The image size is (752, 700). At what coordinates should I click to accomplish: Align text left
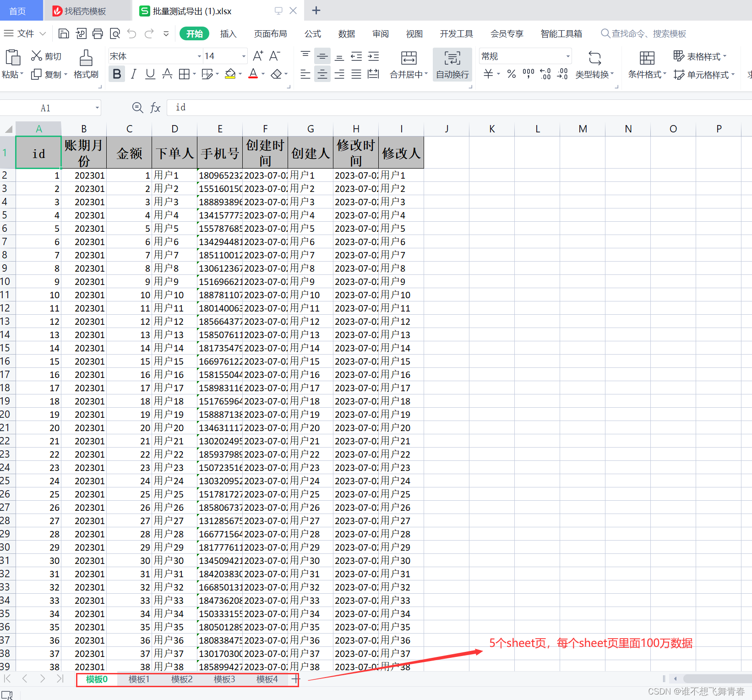305,74
